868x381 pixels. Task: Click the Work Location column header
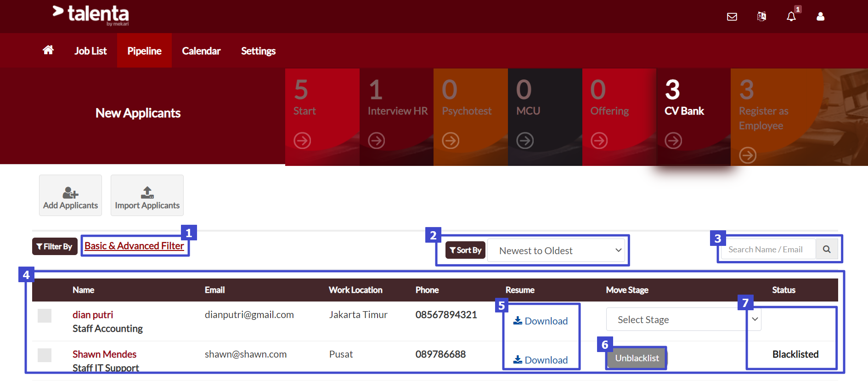coord(355,290)
